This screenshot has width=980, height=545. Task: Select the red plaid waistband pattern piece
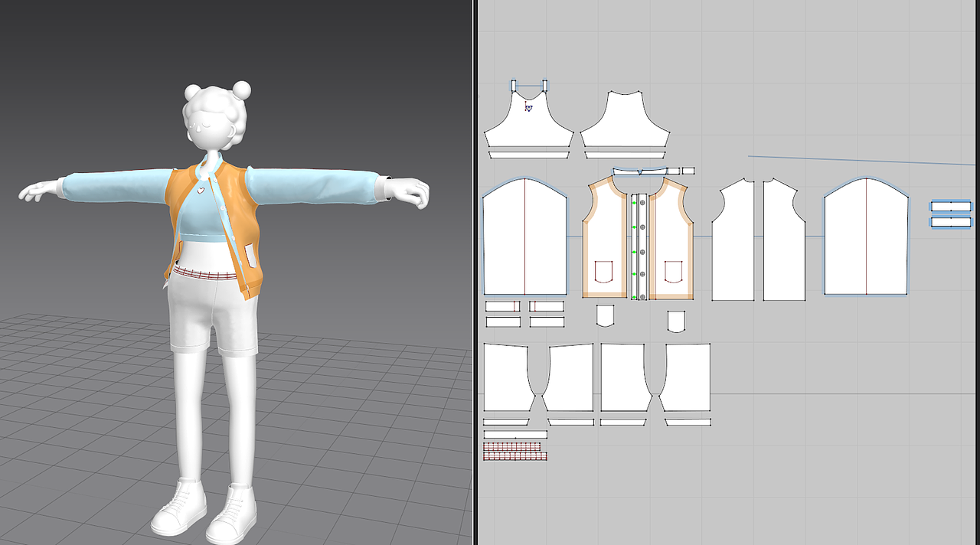point(515,451)
